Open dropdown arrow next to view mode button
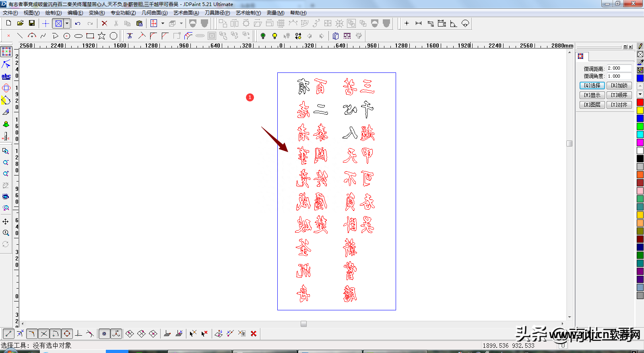The height and width of the screenshot is (353, 644). [67, 23]
